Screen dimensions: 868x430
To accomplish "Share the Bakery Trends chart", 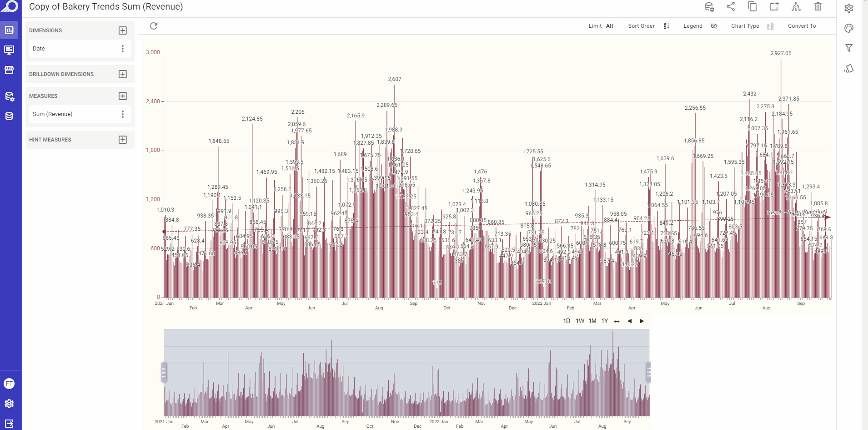I will coord(731,6).
